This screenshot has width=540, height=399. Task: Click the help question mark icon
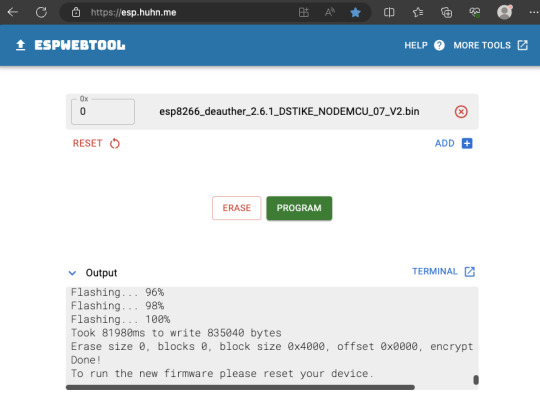click(x=439, y=45)
